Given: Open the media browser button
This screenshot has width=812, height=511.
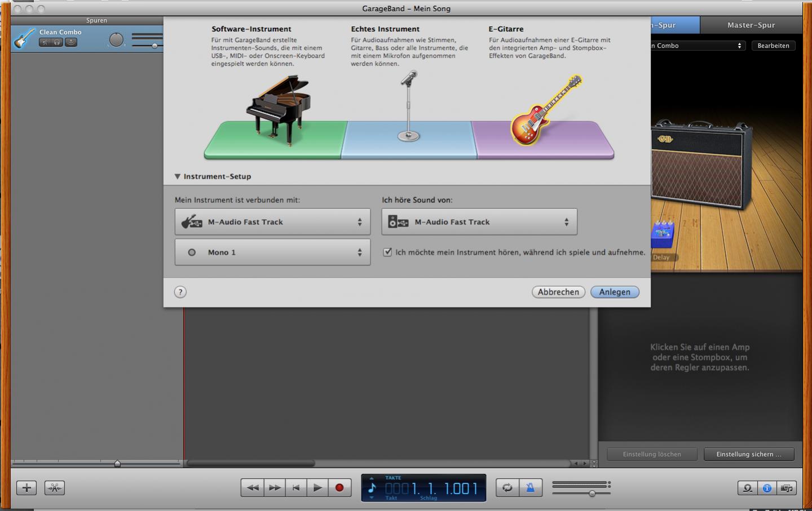Looking at the screenshot, I should 787,488.
